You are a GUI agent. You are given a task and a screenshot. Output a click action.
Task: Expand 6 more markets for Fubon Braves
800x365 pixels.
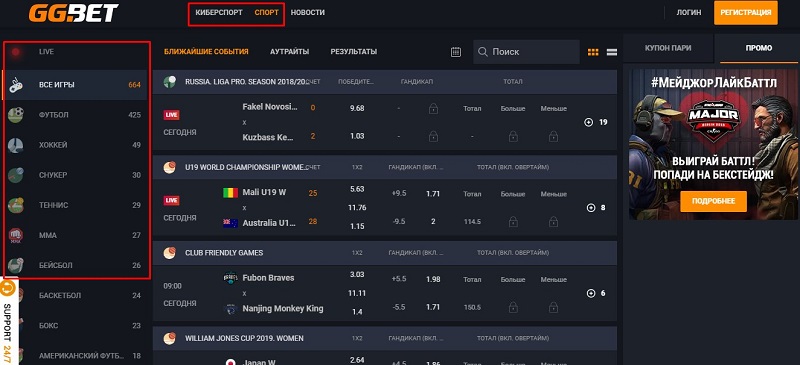tap(595, 293)
